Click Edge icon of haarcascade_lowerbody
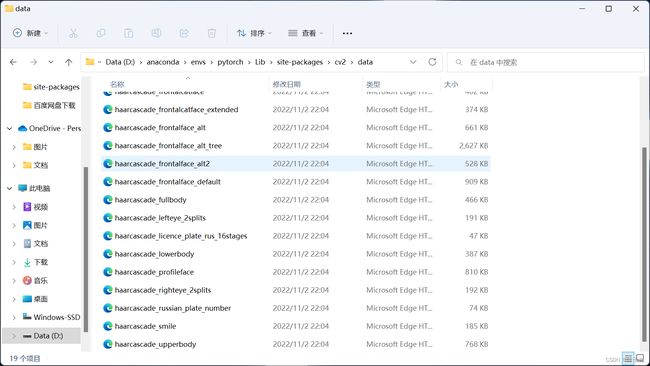 click(x=108, y=254)
